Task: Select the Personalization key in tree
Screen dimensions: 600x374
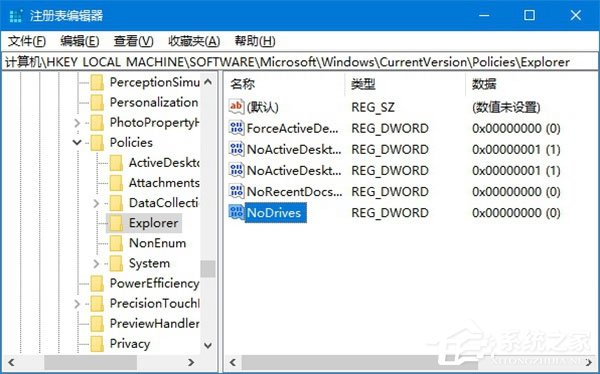Action: click(154, 102)
